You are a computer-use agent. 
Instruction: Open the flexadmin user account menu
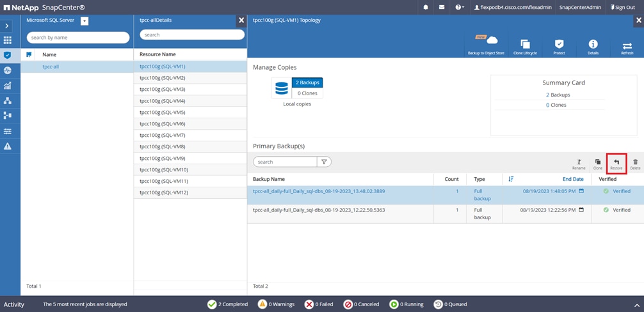click(x=511, y=8)
